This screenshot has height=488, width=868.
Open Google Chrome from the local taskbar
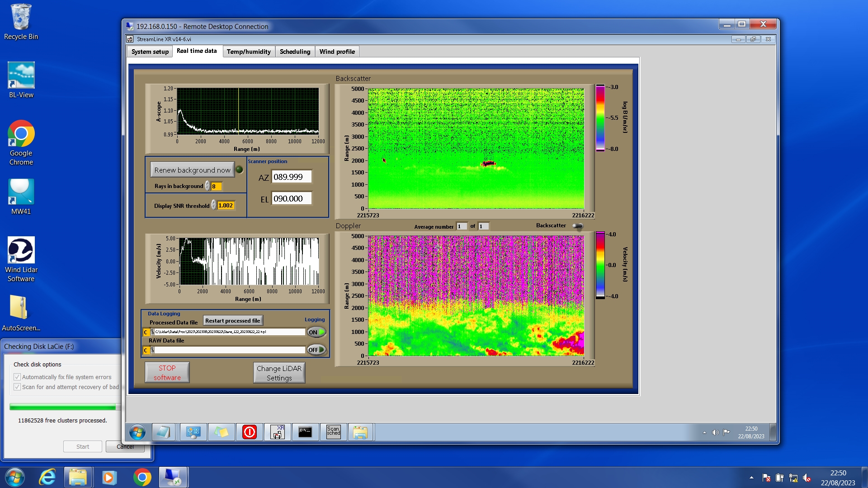142,477
